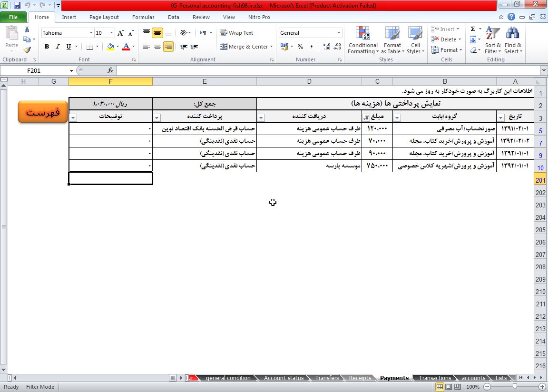The width and height of the screenshot is (548, 392).
Task: Open Conditional Formatting
Action: pyautogui.click(x=363, y=40)
